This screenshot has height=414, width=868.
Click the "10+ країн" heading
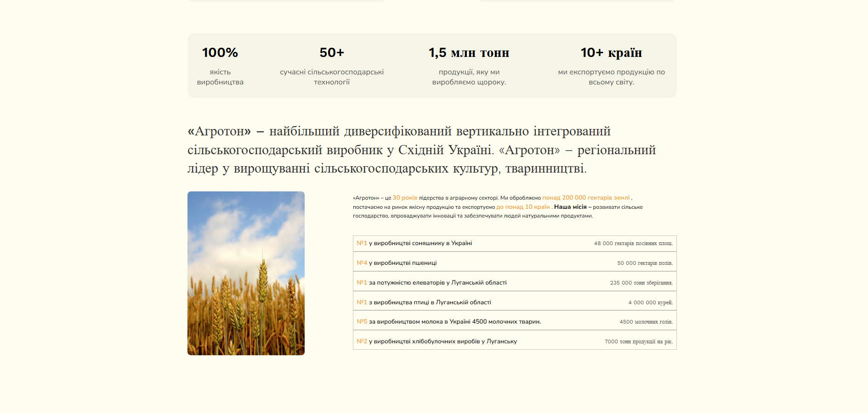(x=611, y=53)
